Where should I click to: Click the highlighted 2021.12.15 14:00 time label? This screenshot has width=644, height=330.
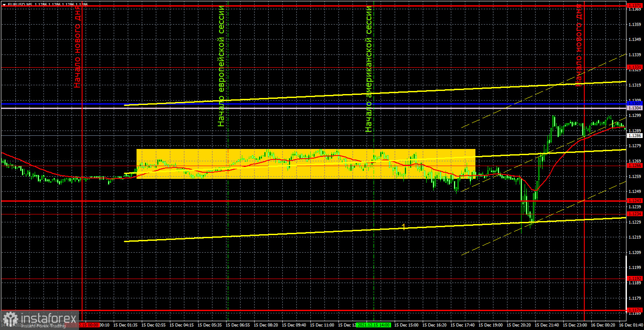(373, 326)
